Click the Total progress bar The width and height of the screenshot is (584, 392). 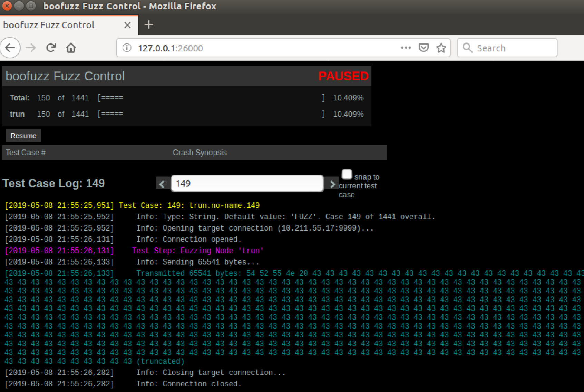pos(211,98)
